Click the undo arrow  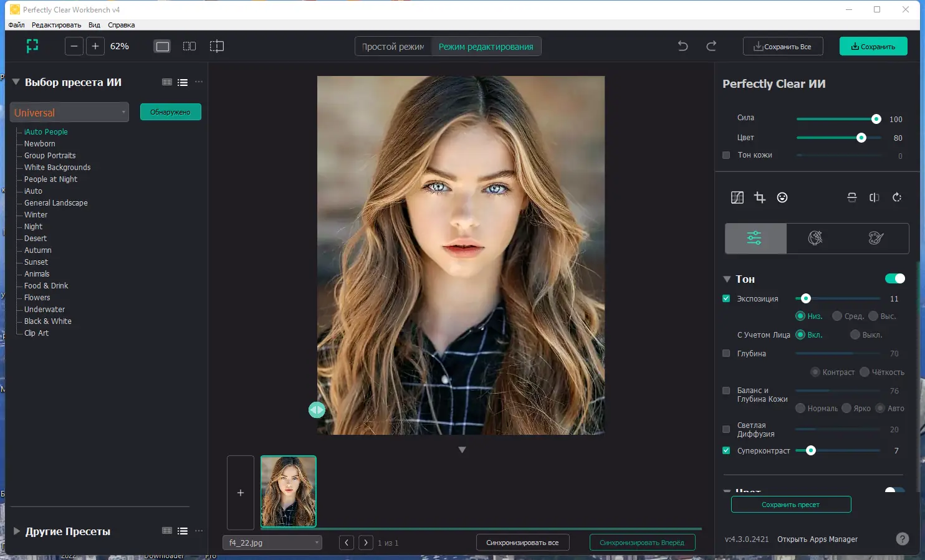tap(683, 46)
